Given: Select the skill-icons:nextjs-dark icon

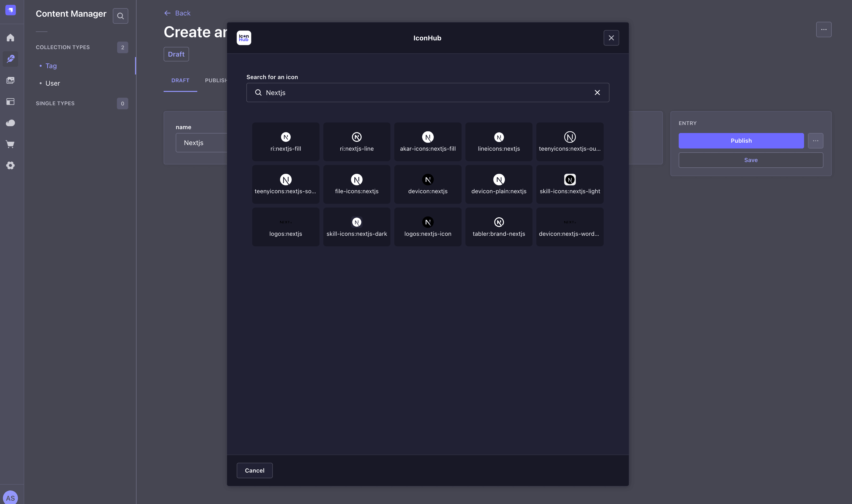Looking at the screenshot, I should click(357, 227).
